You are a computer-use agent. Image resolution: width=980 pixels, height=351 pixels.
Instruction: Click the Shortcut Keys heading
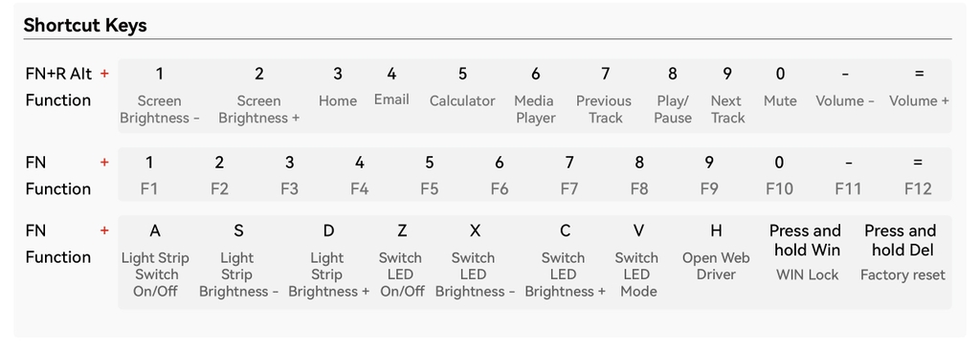click(85, 26)
